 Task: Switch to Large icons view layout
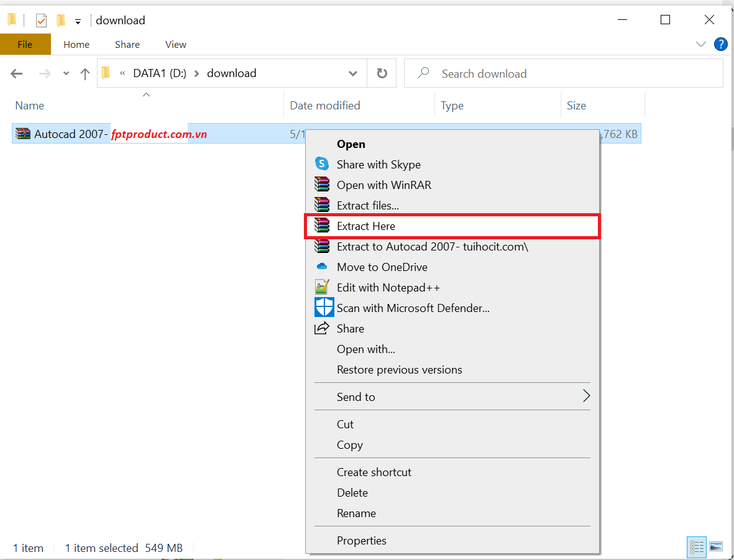(716, 547)
